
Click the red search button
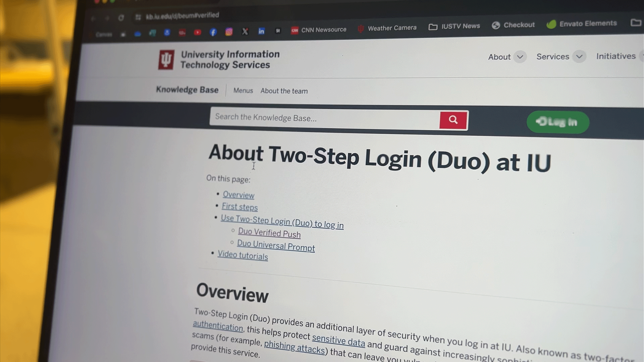coord(453,120)
